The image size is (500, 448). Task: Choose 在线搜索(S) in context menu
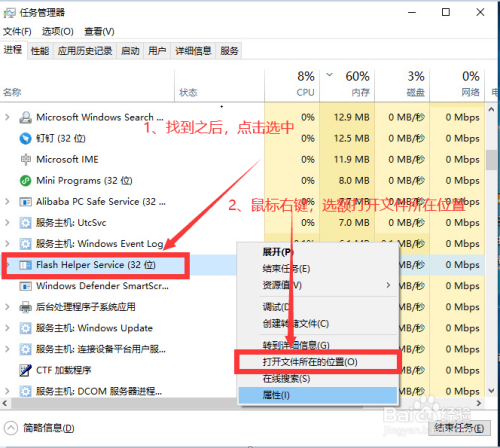[x=318, y=379]
